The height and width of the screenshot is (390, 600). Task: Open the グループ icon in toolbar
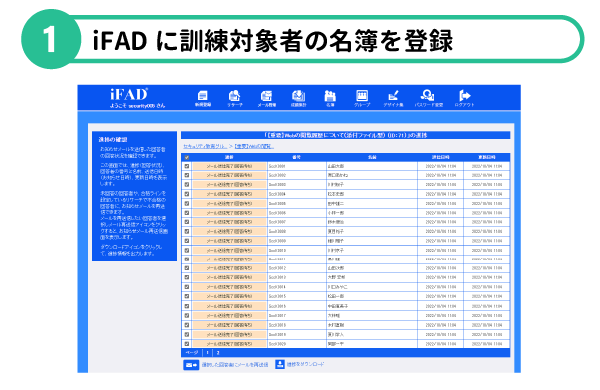pos(362,95)
